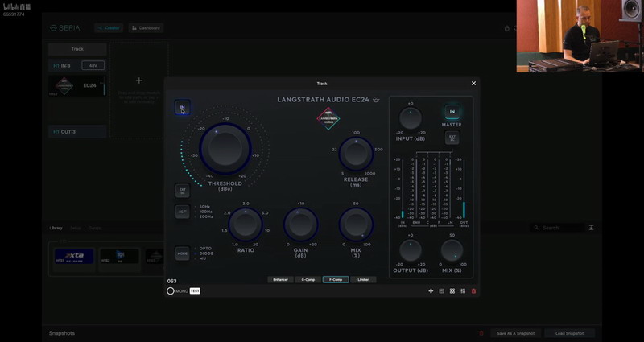Open the Dashboard view

click(x=147, y=28)
